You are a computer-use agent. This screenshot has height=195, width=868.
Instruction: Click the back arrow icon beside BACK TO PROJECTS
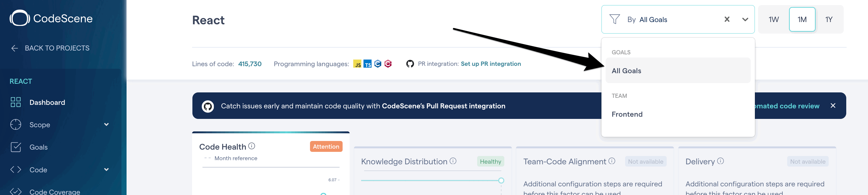point(14,48)
